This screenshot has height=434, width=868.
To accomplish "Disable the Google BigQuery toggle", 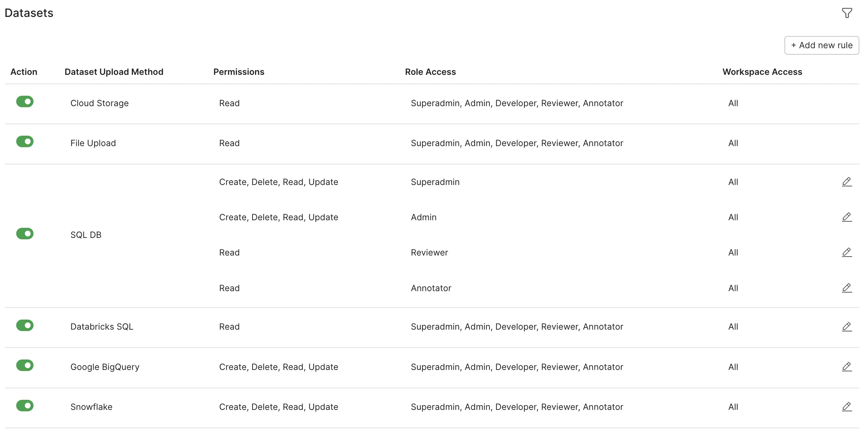I will pos(25,365).
